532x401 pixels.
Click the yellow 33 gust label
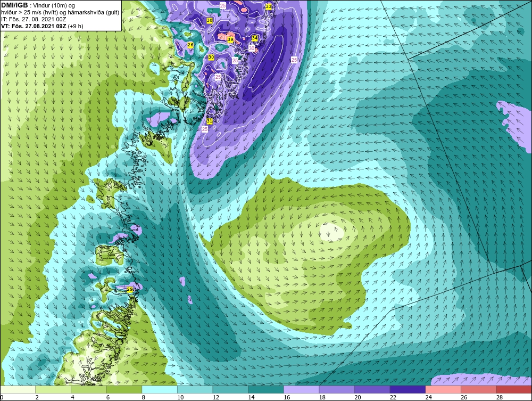pyautogui.click(x=268, y=6)
